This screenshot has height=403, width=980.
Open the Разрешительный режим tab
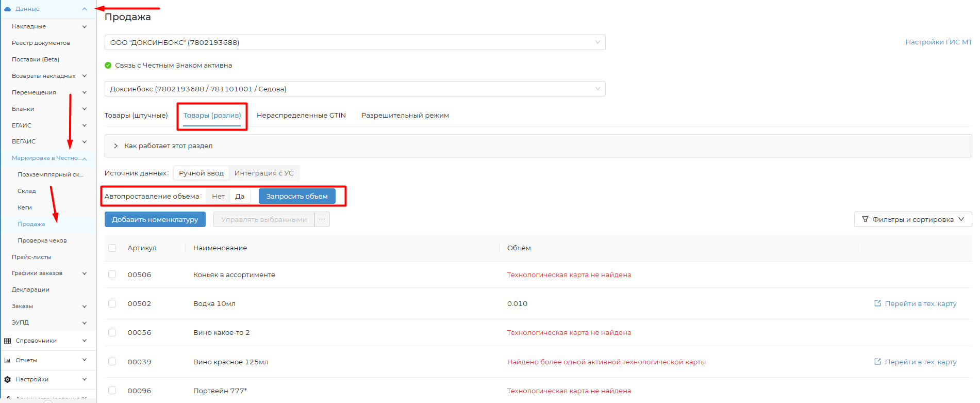click(x=405, y=116)
